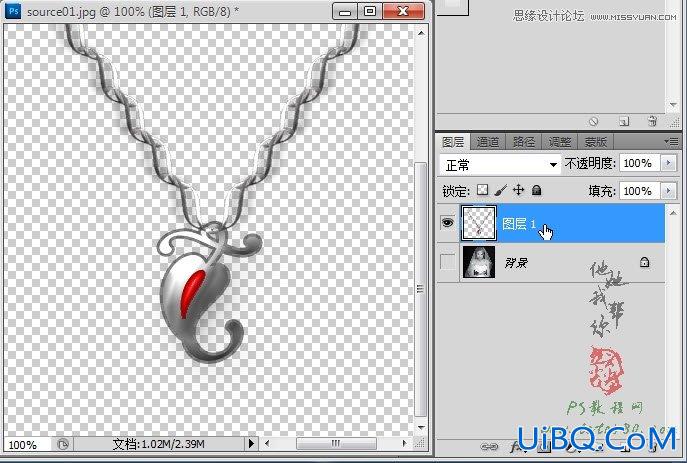
Task: Click the link layers chain icon
Action: coord(489,447)
